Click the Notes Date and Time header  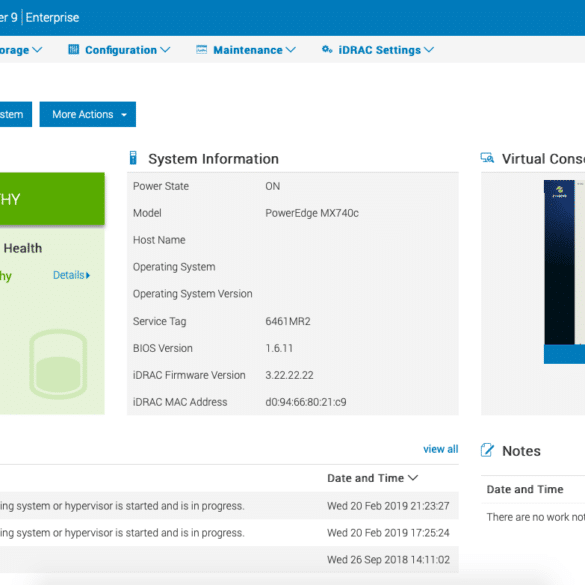click(x=525, y=489)
